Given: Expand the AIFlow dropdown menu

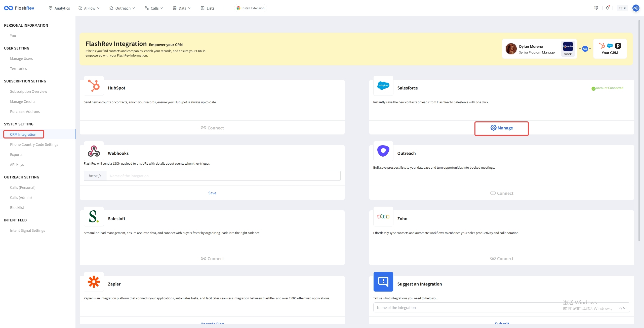Looking at the screenshot, I should 89,8.
